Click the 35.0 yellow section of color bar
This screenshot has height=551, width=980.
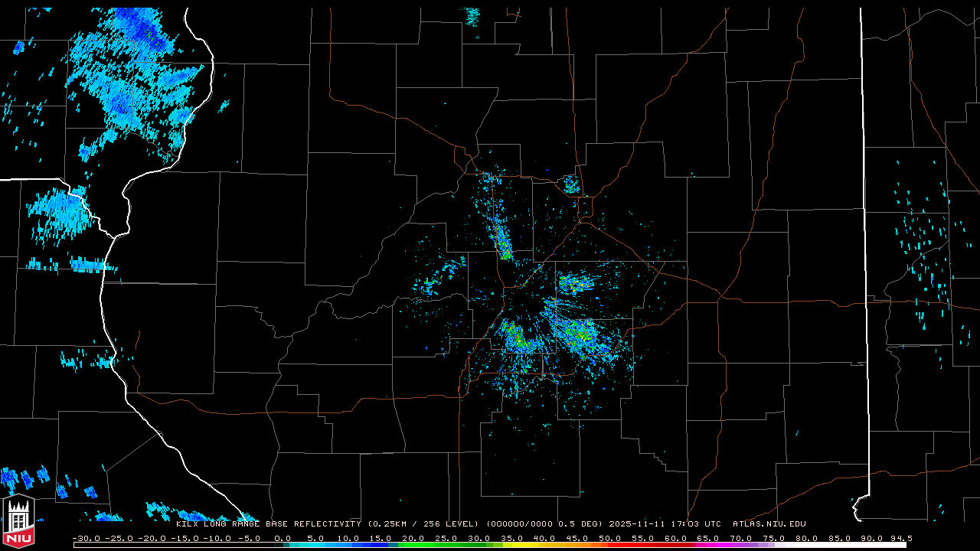pyautogui.click(x=511, y=545)
